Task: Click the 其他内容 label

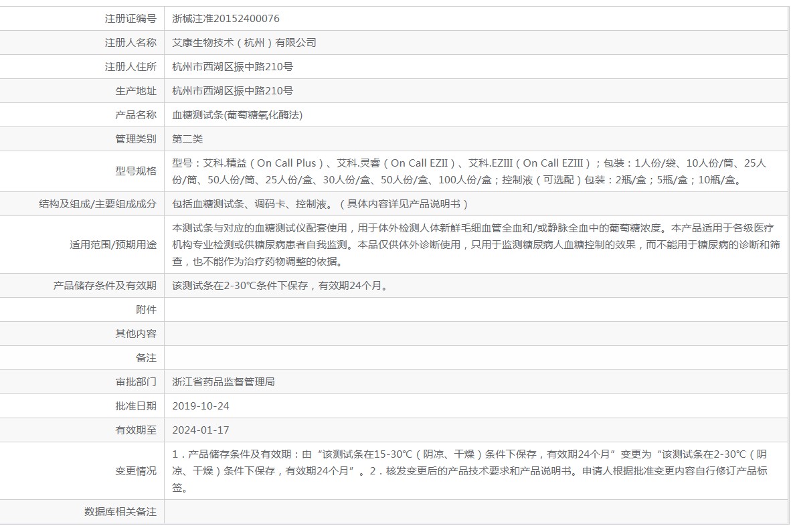Action: point(136,334)
